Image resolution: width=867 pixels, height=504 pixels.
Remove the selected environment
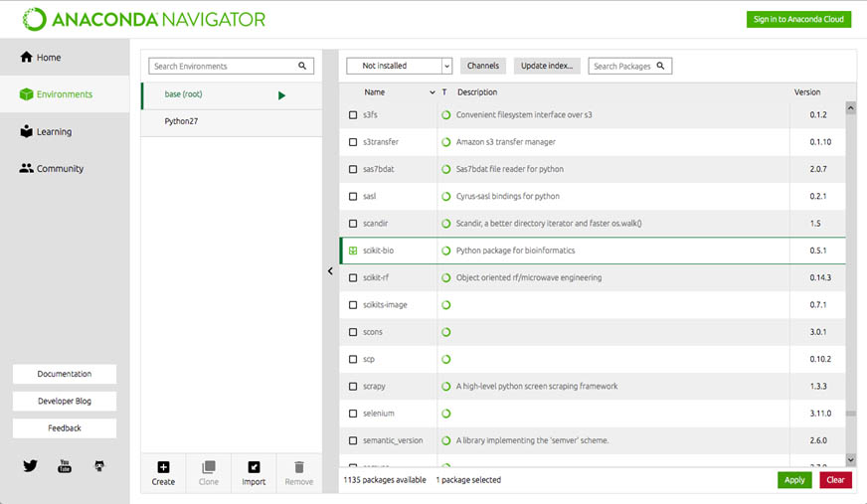[299, 473]
